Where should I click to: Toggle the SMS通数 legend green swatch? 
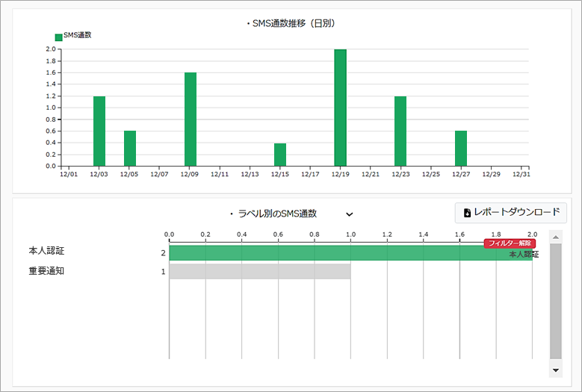[x=58, y=37]
